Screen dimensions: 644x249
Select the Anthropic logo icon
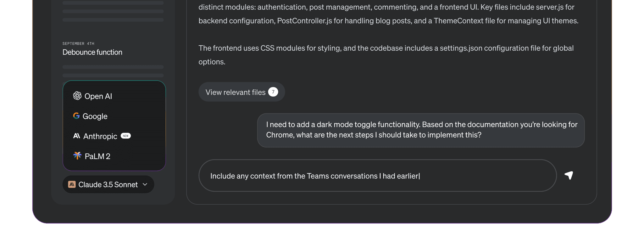[76, 136]
